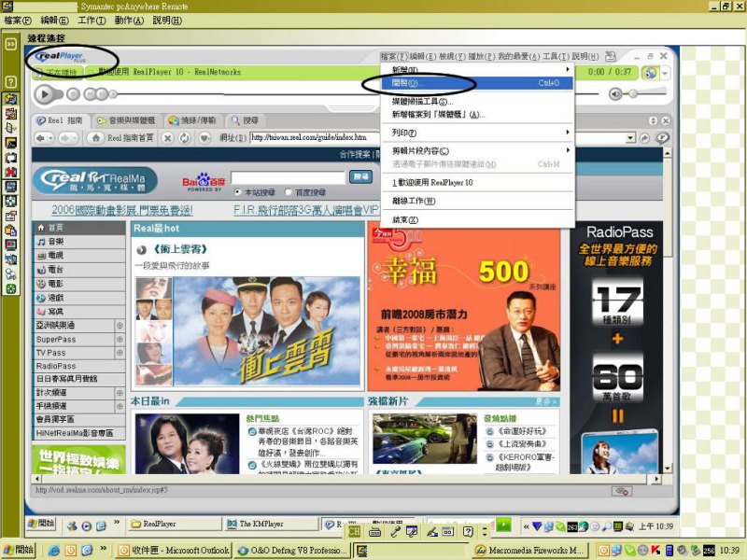The width and height of the screenshot is (747, 560).
Task: Expand the TV Pass plus icon
Action: coord(120,353)
